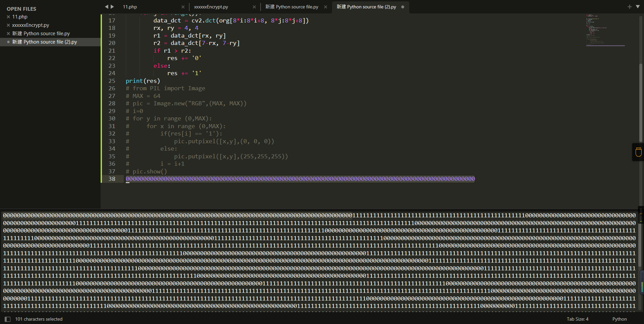Click the 'rx, ry = 4, 4' line

point(176,28)
